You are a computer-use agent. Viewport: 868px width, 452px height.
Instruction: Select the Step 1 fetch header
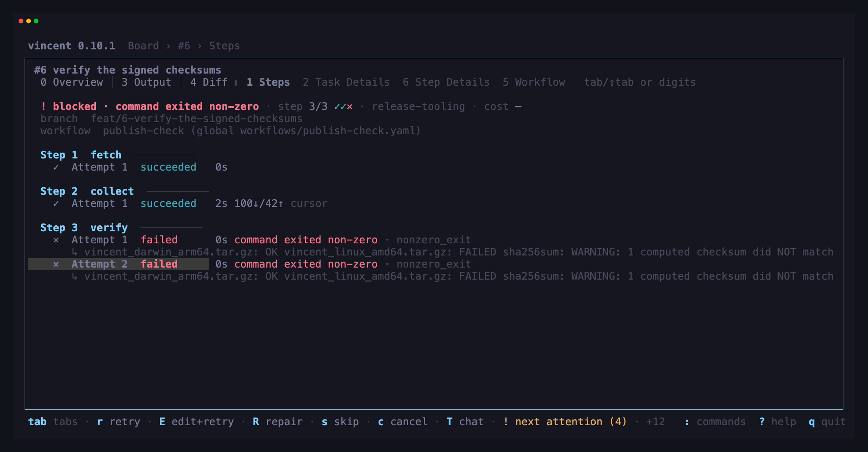point(81,155)
